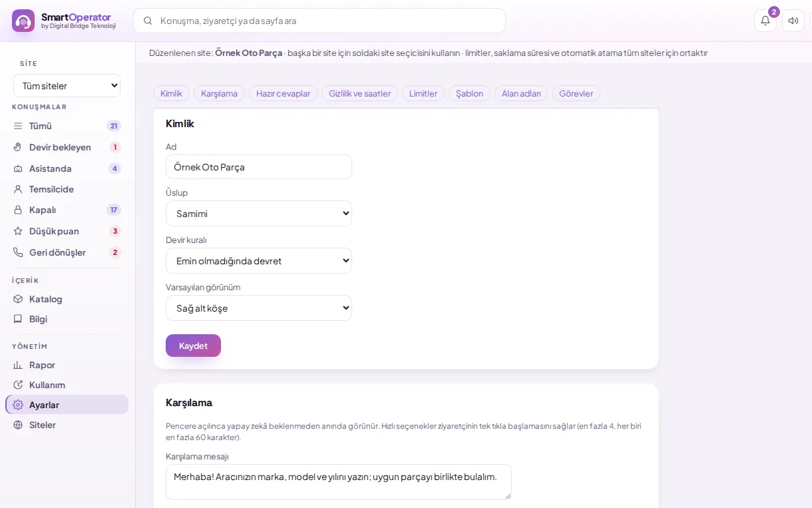Save identity settings with Kaydet
This screenshot has height=508, width=812.
[193, 346]
